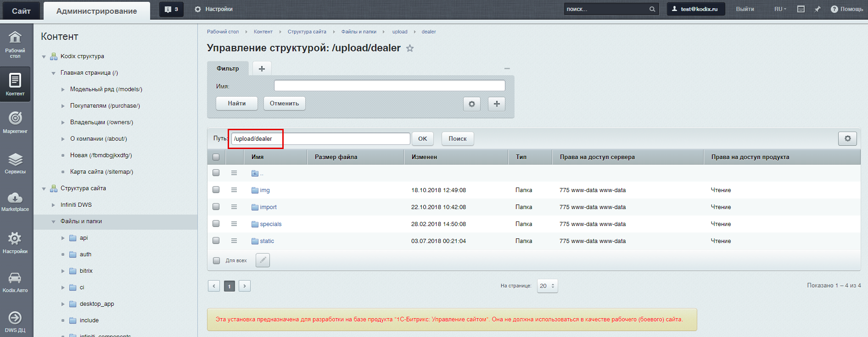
Task: Check the parent folder row checkbox
Action: click(216, 173)
